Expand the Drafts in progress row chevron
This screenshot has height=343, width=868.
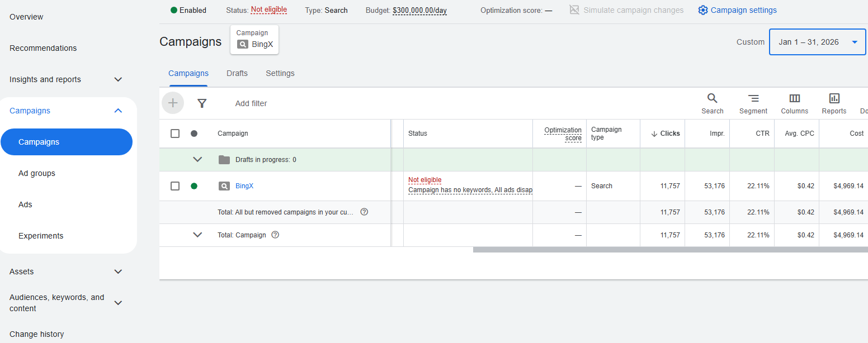(197, 160)
